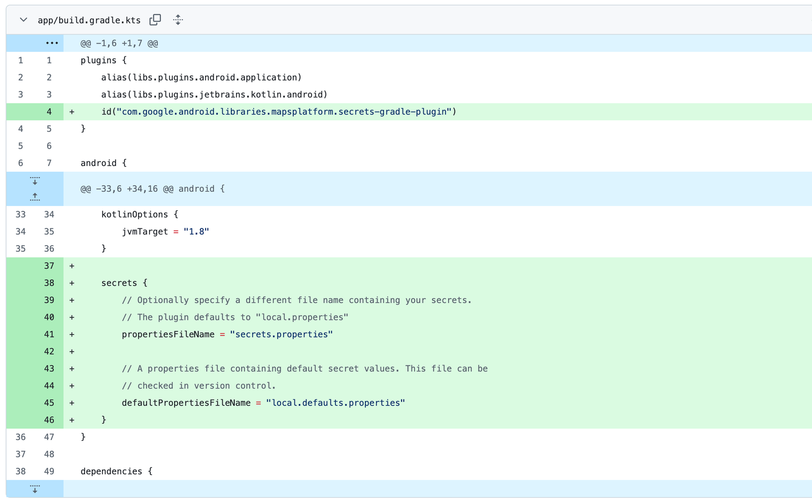Viewport: 812px width, 504px height.
Task: Collapse the app/build.gradle.kts file diff
Action: point(23,20)
